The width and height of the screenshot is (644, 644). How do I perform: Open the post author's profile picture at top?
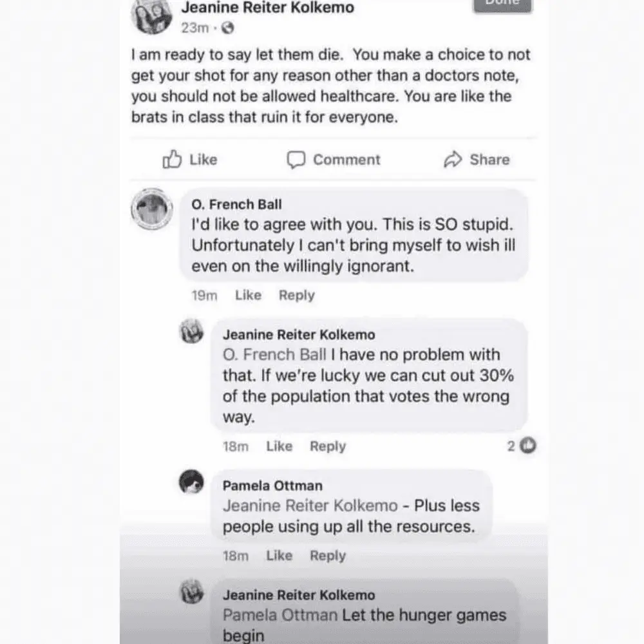click(151, 15)
